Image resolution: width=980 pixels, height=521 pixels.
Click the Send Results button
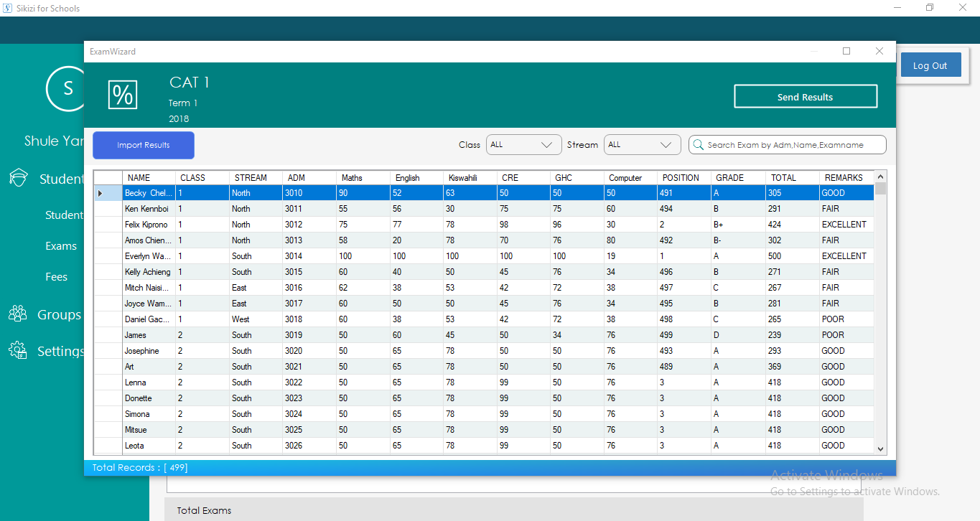tap(806, 97)
